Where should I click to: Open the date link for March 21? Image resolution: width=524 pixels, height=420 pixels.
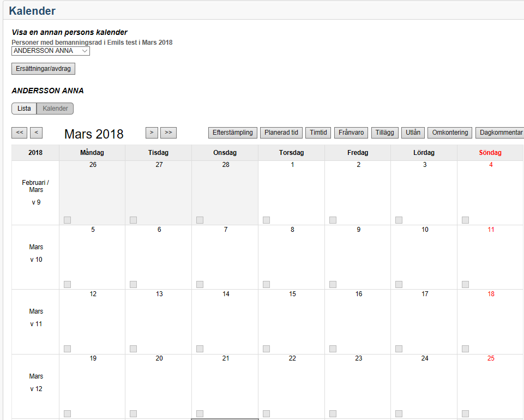(225, 358)
